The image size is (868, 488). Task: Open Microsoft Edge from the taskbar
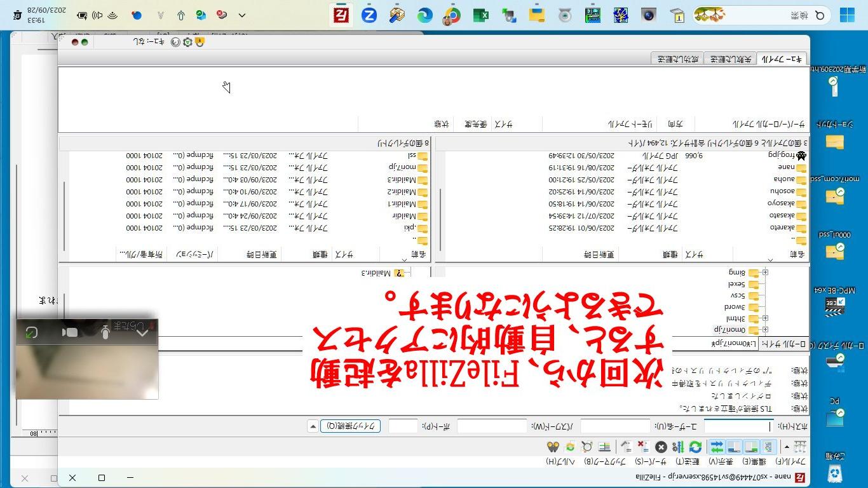[424, 15]
